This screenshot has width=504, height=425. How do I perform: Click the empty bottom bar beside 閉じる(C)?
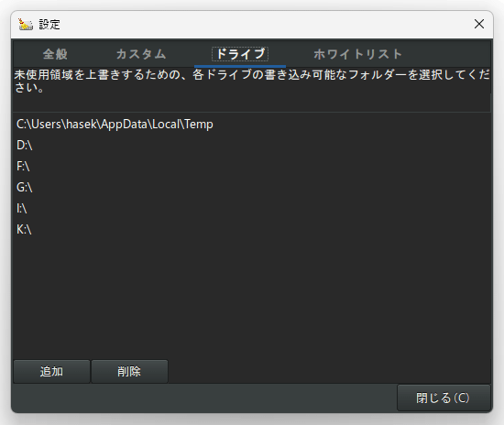pyautogui.click(x=204, y=398)
